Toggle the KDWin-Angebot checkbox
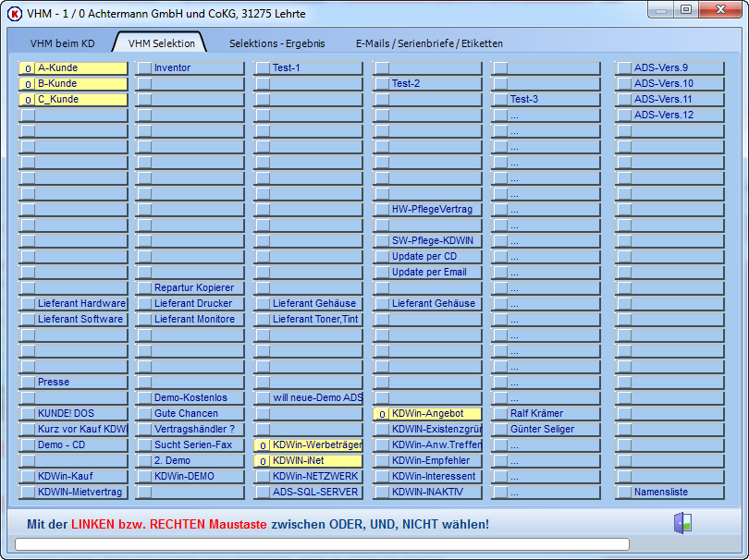Screen dimensions: 749x560 point(382,414)
